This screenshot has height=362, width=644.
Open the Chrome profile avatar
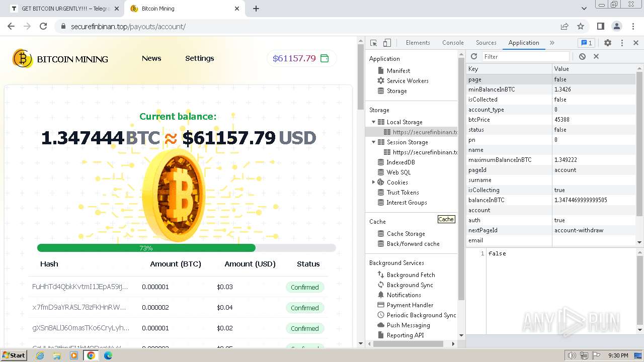(617, 26)
